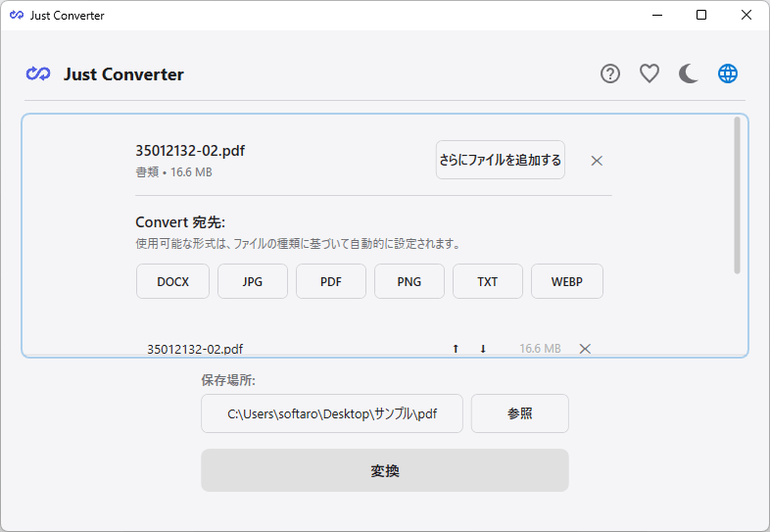Select WEBP output format

567,281
